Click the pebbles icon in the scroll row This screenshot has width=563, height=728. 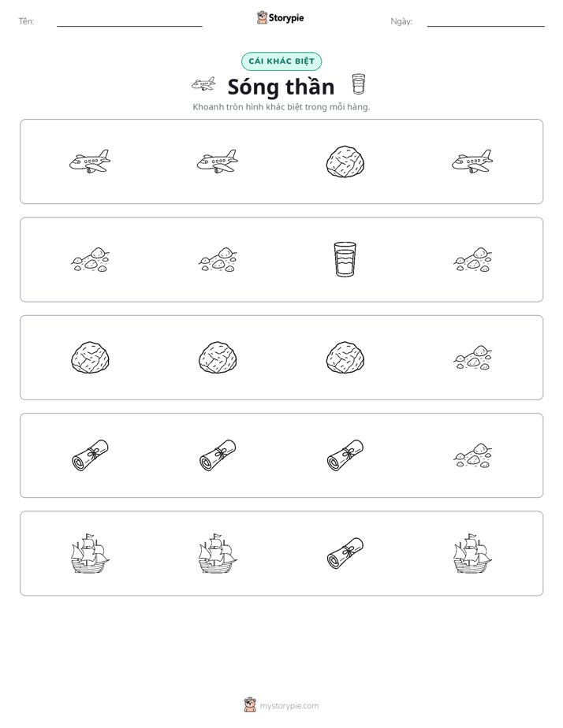pos(473,455)
